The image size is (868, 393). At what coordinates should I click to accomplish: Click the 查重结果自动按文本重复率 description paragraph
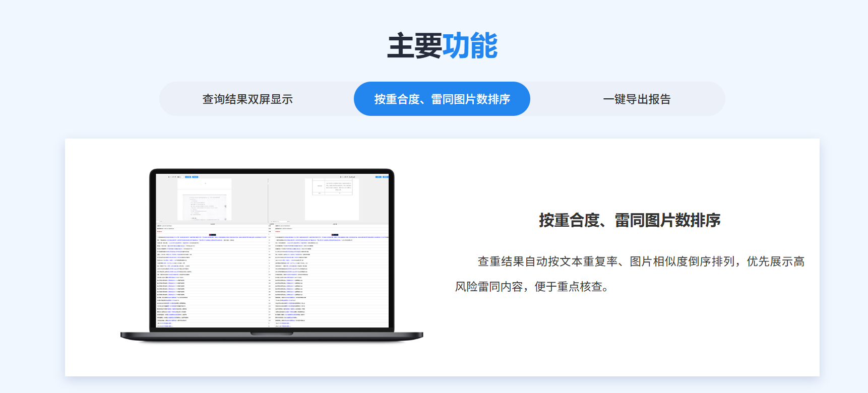tap(630, 274)
